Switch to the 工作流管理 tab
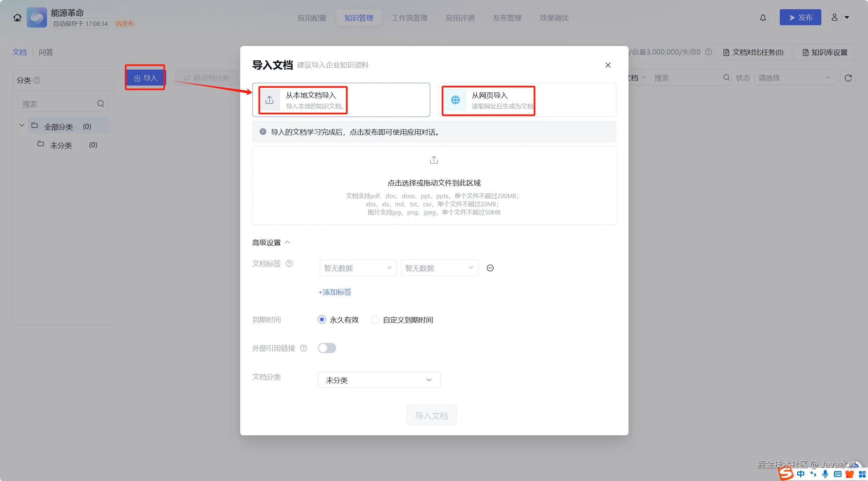 click(x=409, y=18)
